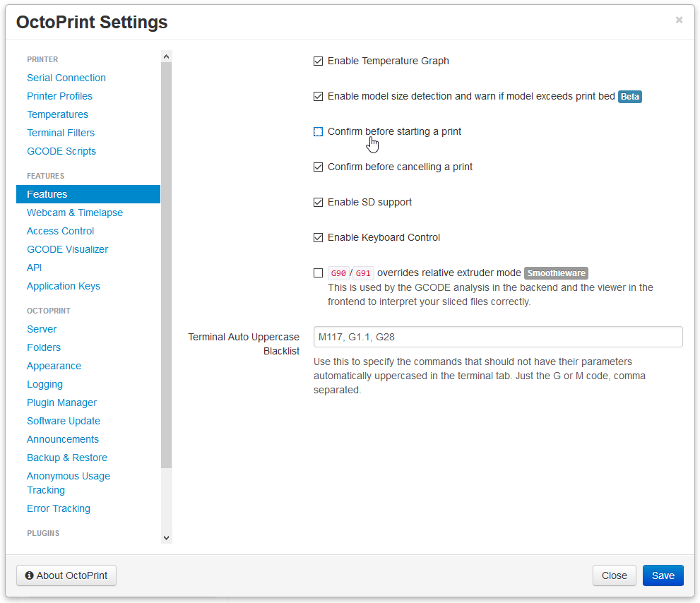Viewport: 700px width, 603px height.
Task: Open the Plugin Manager section
Action: 61,402
